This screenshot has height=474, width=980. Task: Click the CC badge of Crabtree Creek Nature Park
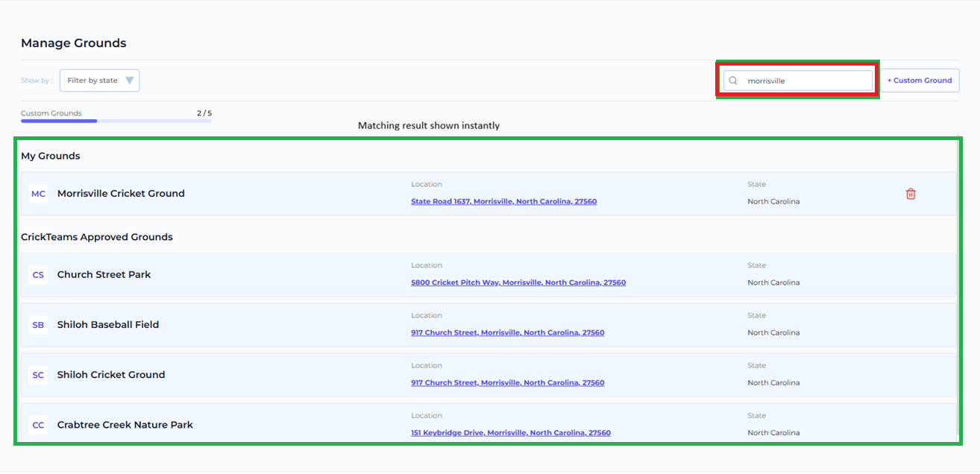coord(38,425)
